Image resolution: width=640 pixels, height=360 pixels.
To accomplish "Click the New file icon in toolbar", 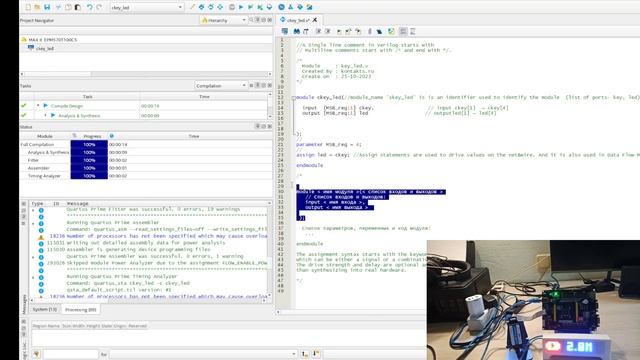I will click(28, 7).
